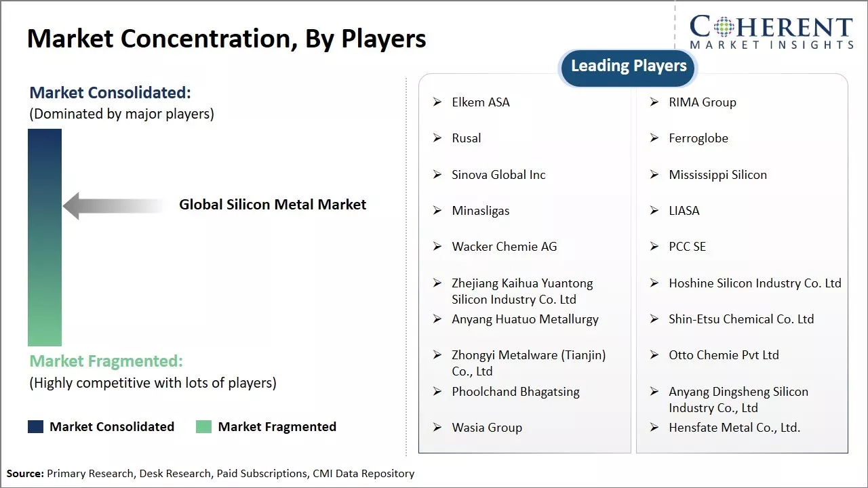The image size is (868, 488).
Task: Select the chevron bullet beside Elkem ASA
Action: [x=437, y=102]
